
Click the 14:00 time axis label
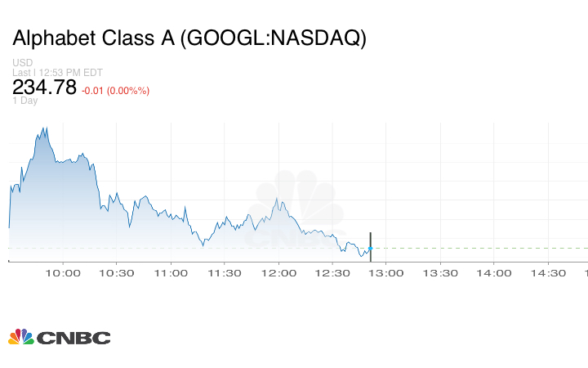[x=495, y=273]
